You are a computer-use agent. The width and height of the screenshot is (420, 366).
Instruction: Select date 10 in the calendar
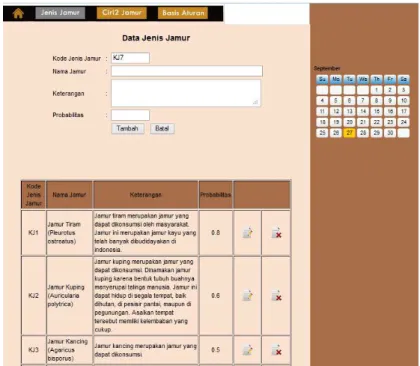pos(403,101)
